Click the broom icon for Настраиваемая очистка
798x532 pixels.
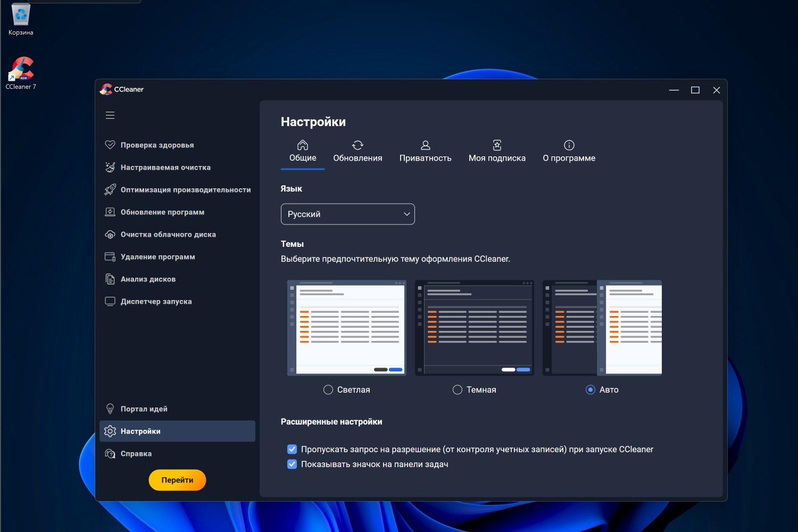point(110,167)
